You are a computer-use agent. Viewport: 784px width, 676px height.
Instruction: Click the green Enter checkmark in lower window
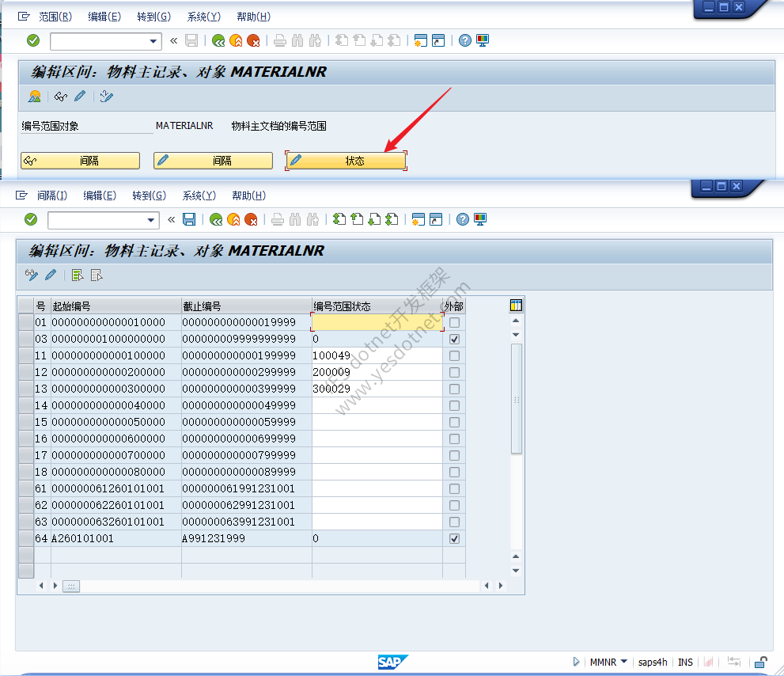tap(31, 219)
